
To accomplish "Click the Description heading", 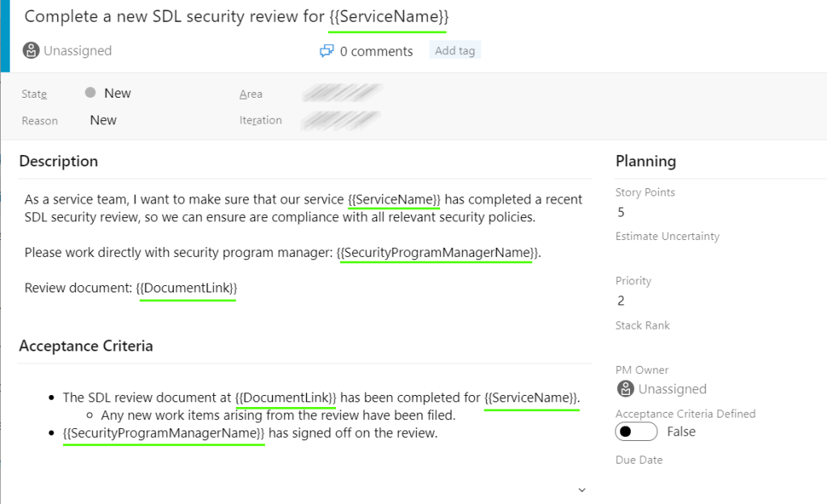I will point(58,162).
